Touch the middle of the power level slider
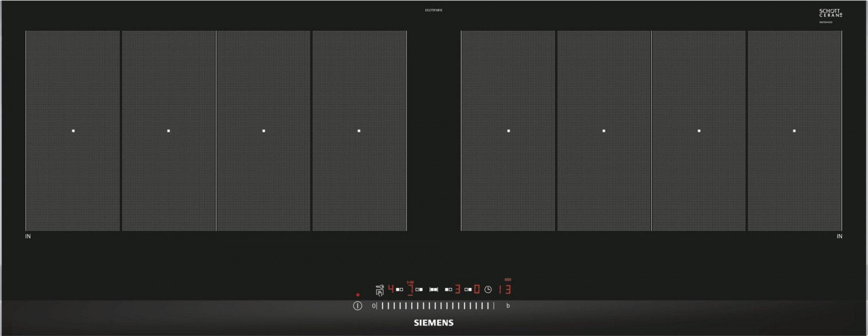Screen dimensions: 868x336 (x=435, y=306)
